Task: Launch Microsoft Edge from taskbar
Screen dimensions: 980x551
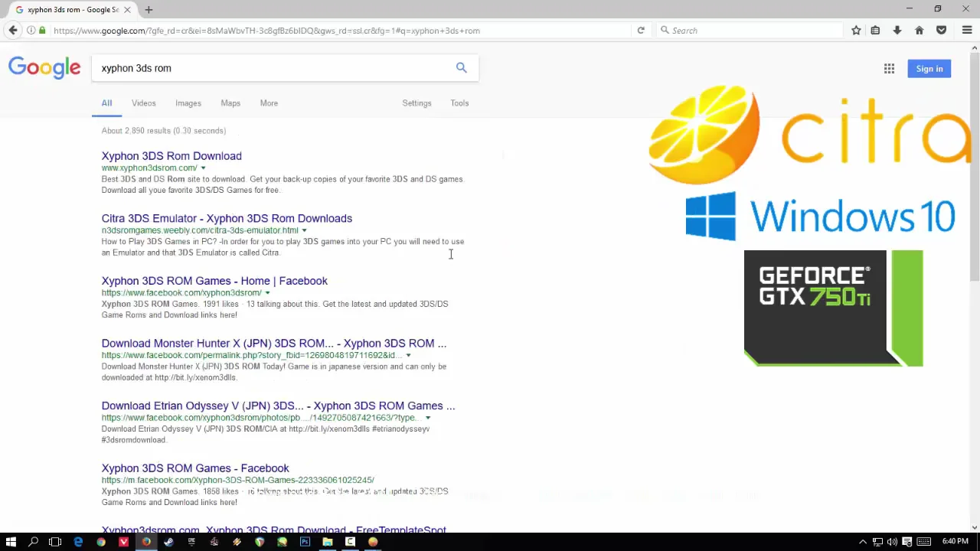Action: pyautogui.click(x=78, y=542)
